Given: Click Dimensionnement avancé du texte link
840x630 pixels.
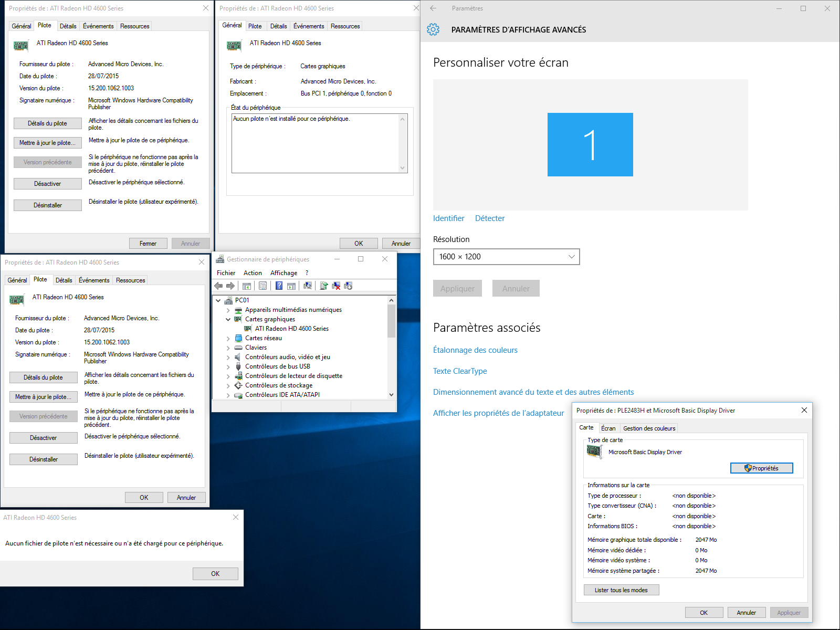Looking at the screenshot, I should pos(533,392).
